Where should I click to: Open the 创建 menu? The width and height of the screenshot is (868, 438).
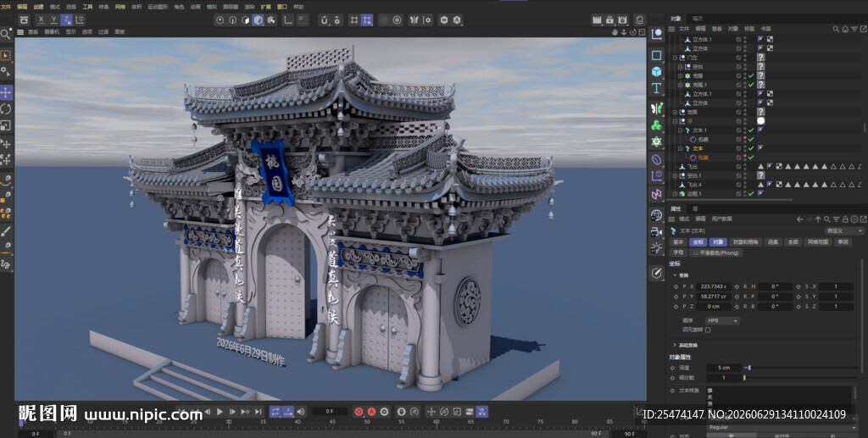tap(38, 7)
